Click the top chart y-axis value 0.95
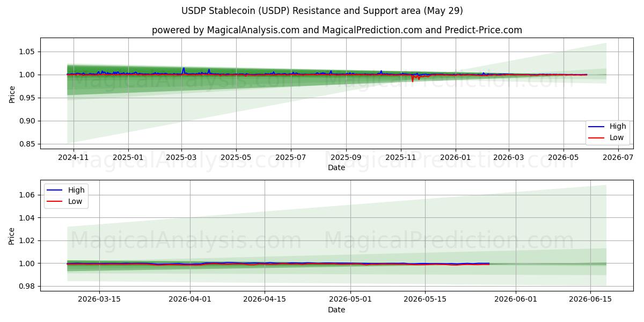Screen dimensions: 644x322 (x=27, y=98)
